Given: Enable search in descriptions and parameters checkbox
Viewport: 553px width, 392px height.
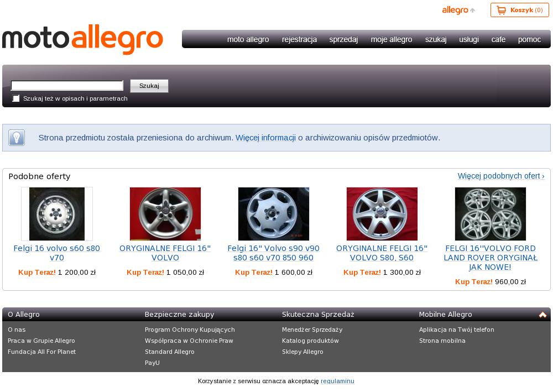Looking at the screenshot, I should (x=16, y=98).
